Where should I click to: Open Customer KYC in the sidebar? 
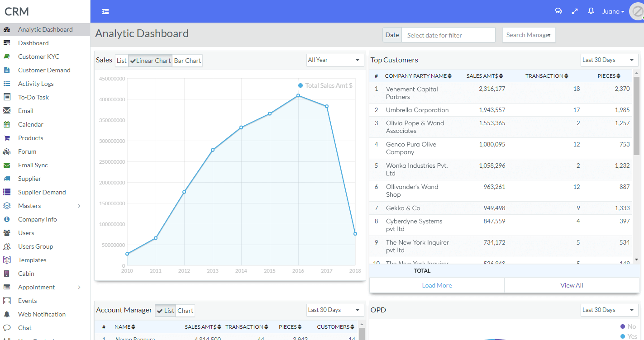pos(38,57)
